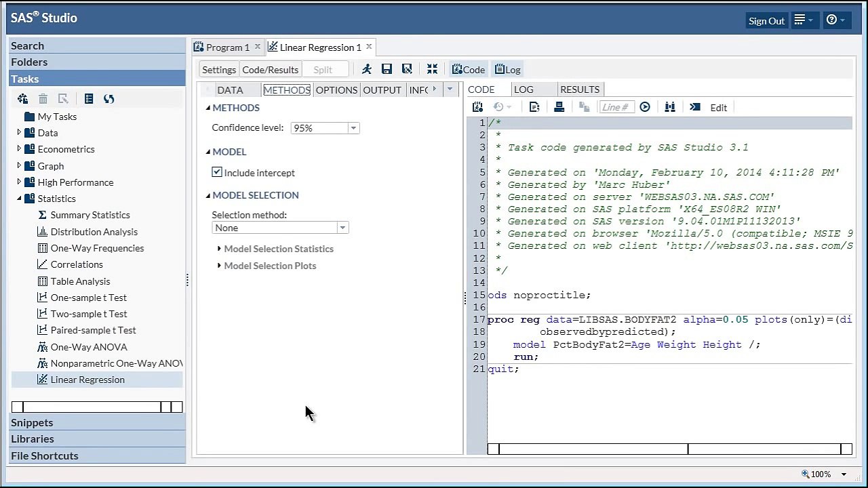The width and height of the screenshot is (868, 488).
Task: Expand the Econometrics folder
Action: coord(19,149)
